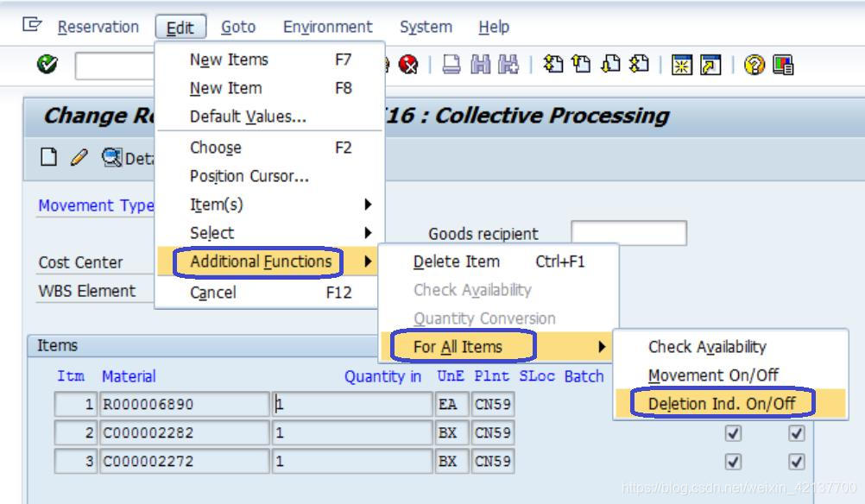Click the BX unit field of item C000002282

[451, 433]
